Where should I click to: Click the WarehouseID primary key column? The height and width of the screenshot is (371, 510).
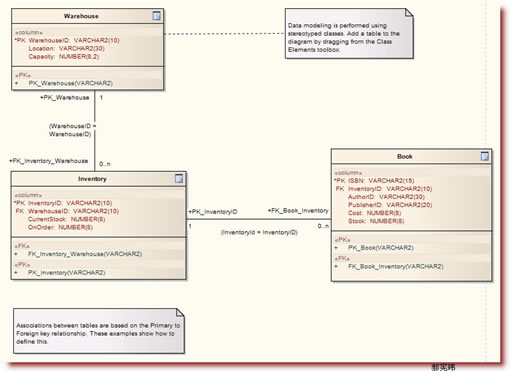pos(67,40)
